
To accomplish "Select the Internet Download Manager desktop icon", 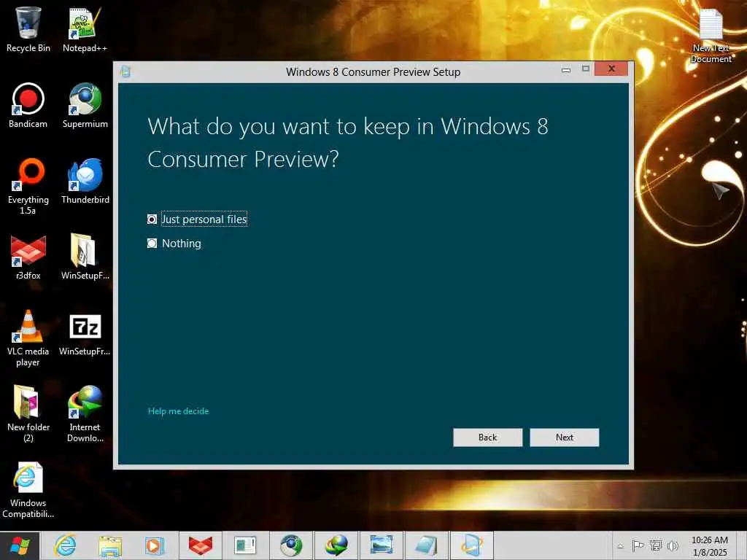I will (85, 413).
